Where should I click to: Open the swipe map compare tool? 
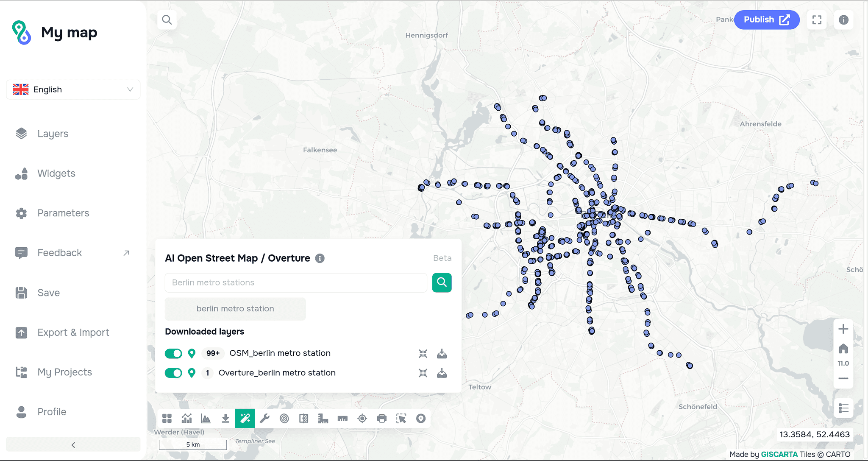(303, 419)
